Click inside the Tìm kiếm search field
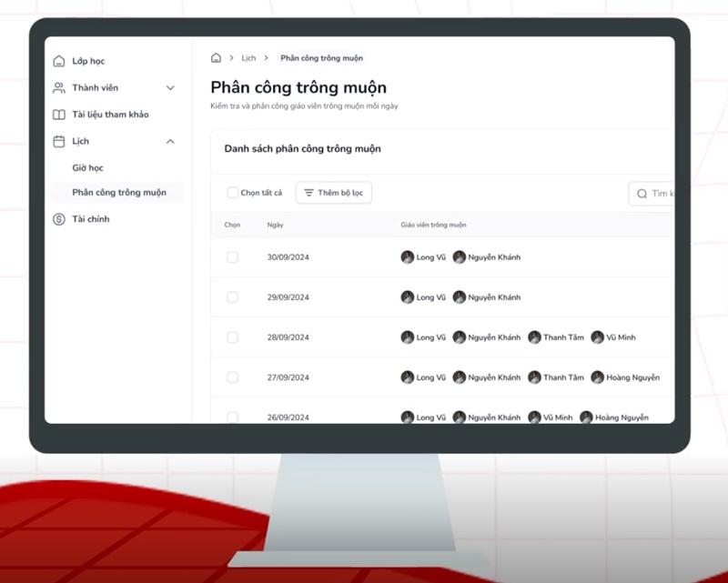 tap(664, 194)
